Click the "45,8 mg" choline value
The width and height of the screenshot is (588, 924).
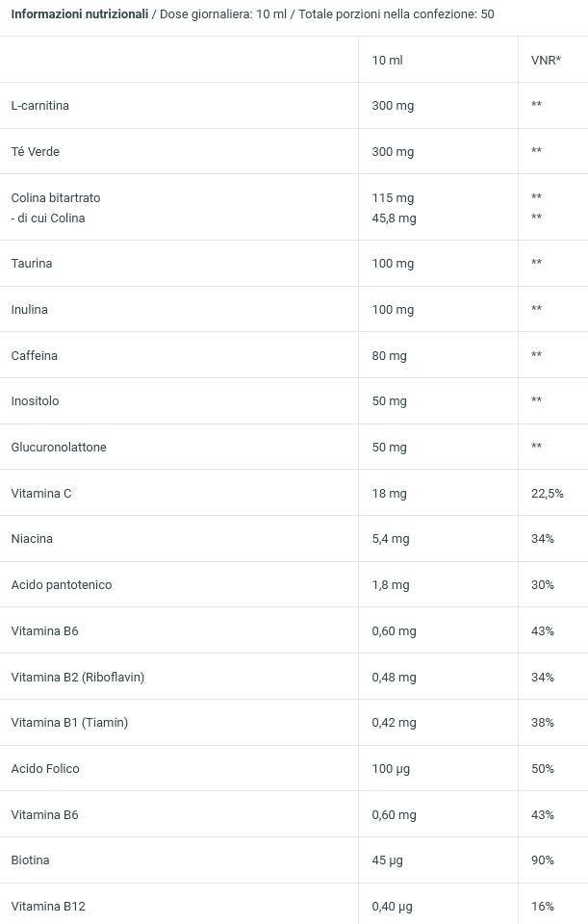point(394,218)
